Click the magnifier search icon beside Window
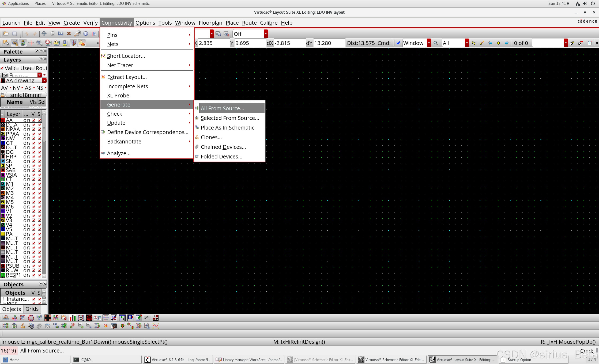 point(436,43)
